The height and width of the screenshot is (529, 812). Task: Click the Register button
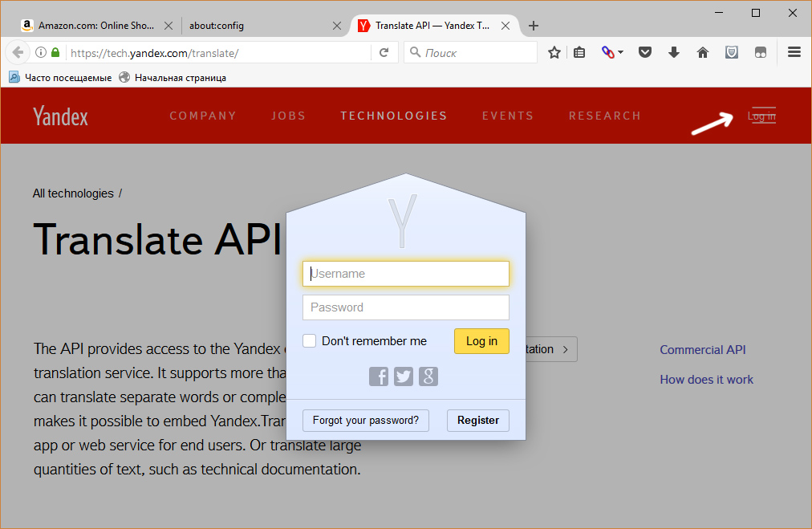[478, 420]
